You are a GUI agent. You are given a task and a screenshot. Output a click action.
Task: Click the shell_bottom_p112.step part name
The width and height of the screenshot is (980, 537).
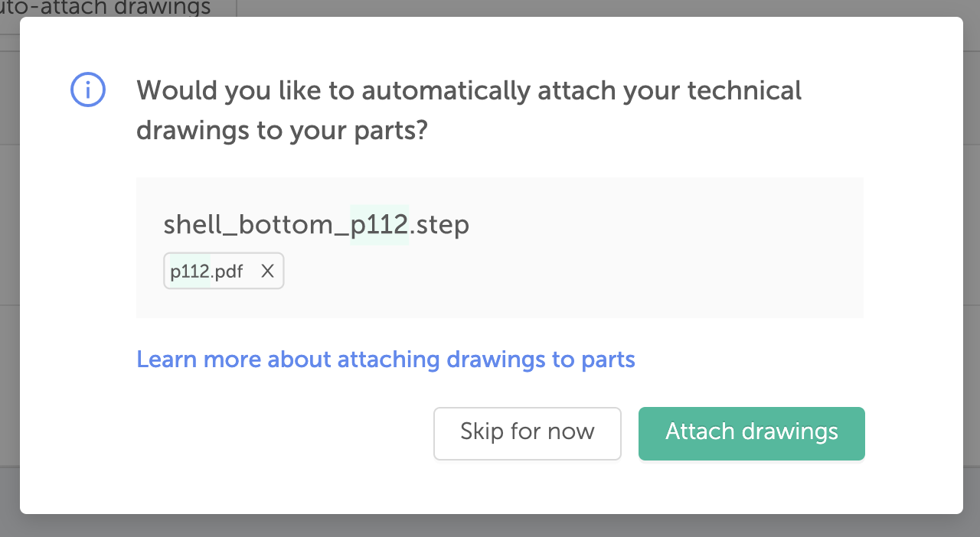coord(316,225)
